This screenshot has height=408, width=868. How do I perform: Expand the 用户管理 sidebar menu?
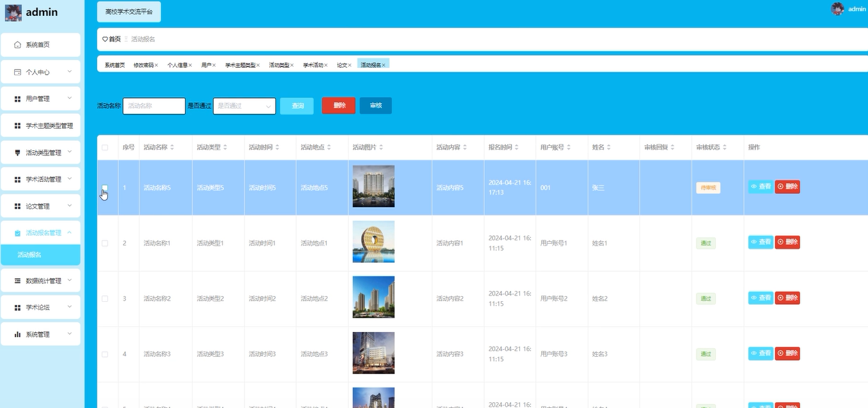[x=70, y=98]
